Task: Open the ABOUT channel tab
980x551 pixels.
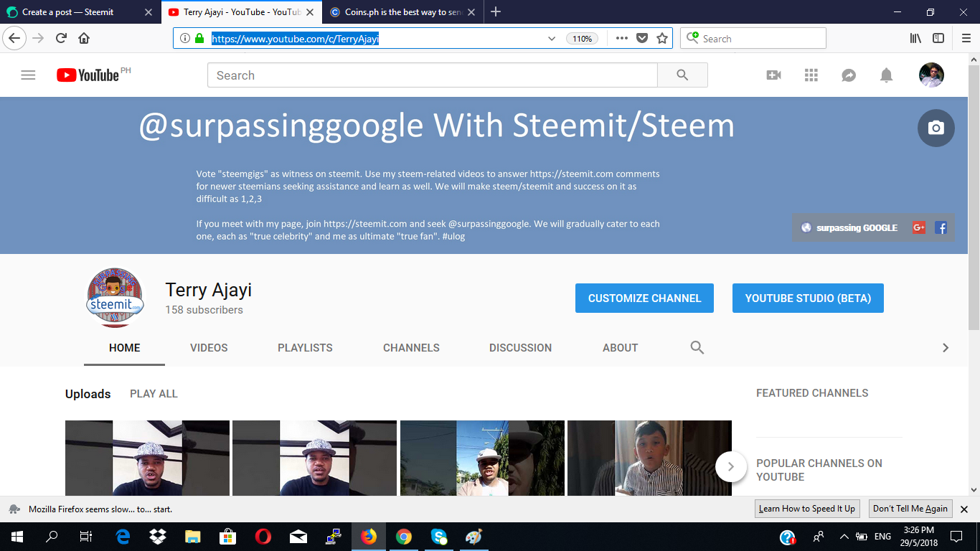Action: coord(620,347)
